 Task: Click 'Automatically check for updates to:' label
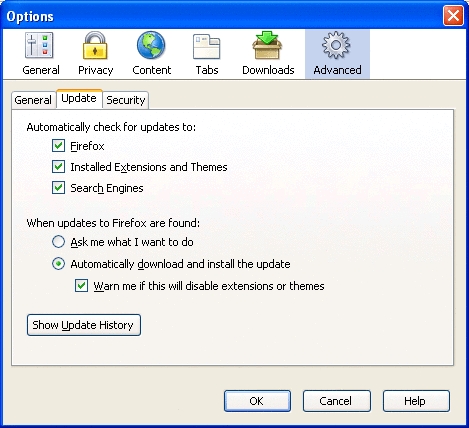coord(111,127)
